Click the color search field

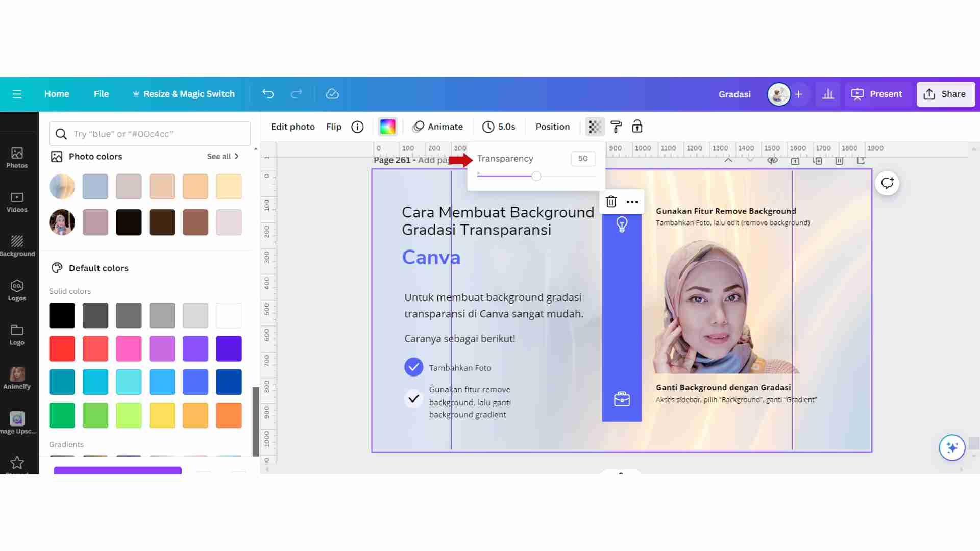pos(150,134)
